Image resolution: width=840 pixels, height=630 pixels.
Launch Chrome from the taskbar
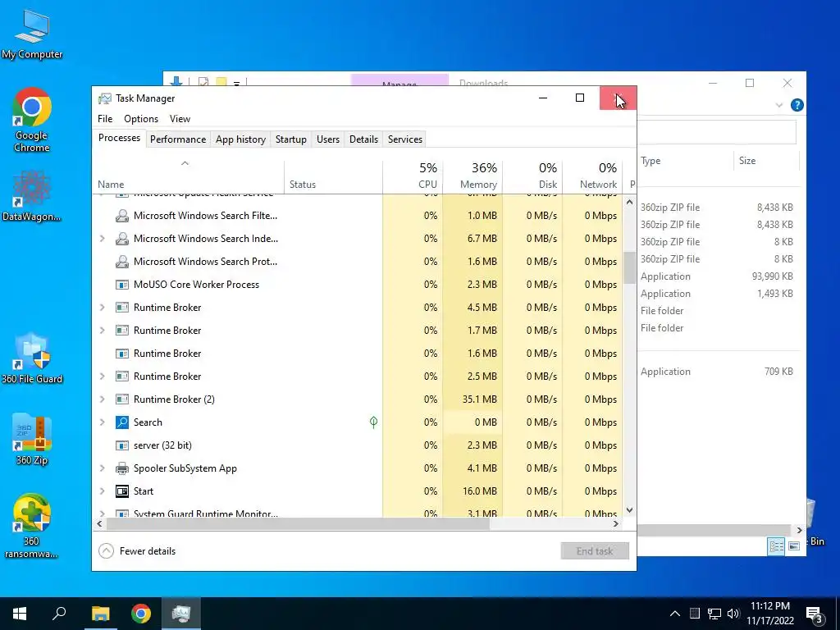[x=141, y=614]
